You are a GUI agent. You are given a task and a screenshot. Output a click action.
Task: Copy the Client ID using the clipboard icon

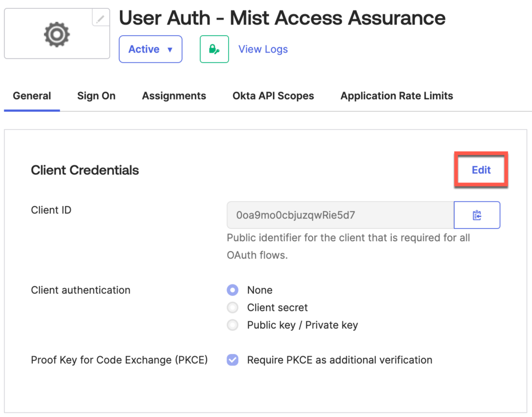(x=476, y=215)
